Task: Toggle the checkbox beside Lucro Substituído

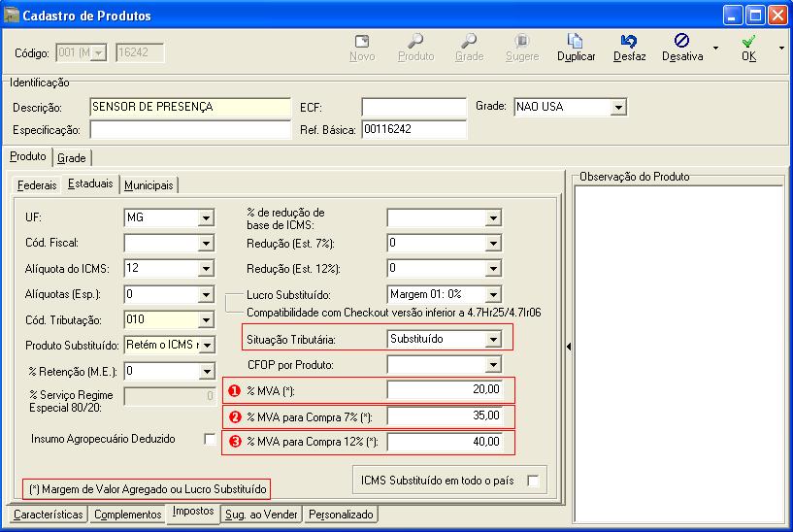Action: [x=233, y=302]
